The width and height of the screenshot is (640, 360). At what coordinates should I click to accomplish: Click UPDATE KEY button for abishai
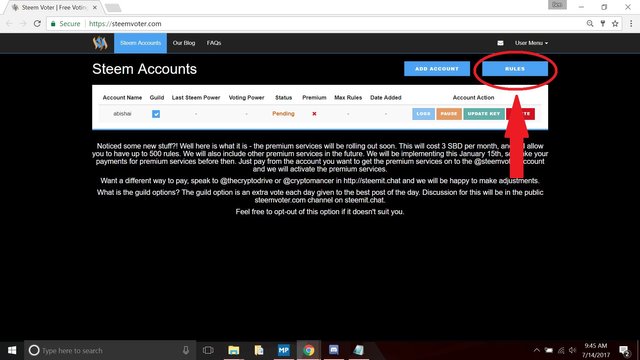coord(484,114)
